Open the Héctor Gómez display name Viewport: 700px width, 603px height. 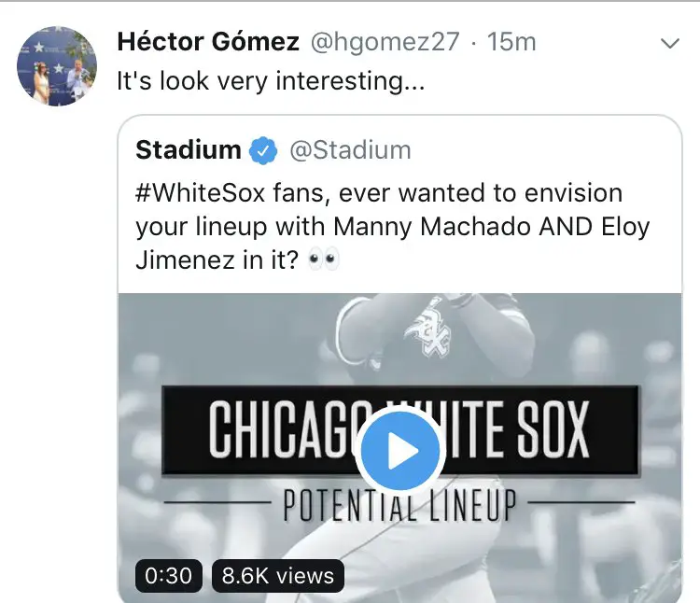point(207,42)
